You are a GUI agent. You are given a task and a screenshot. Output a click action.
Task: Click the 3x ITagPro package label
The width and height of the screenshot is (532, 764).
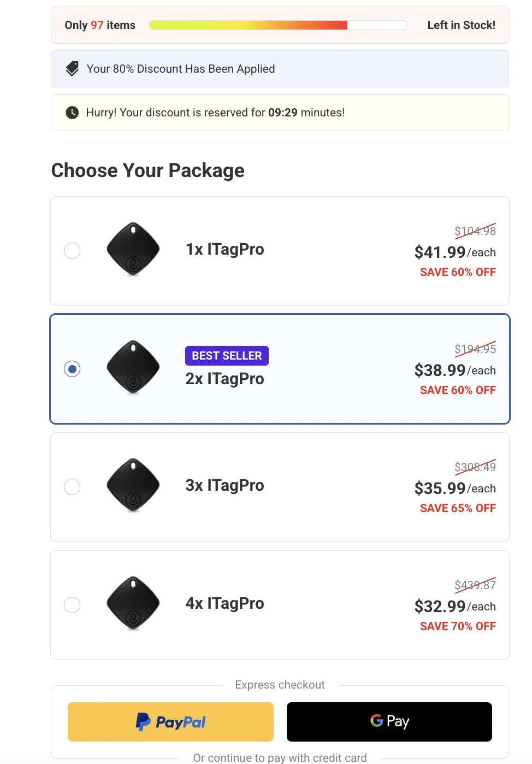click(224, 485)
